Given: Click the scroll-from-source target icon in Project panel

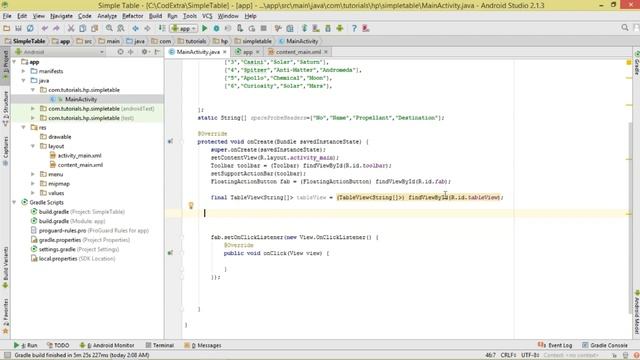Looking at the screenshot, I should point(120,52).
